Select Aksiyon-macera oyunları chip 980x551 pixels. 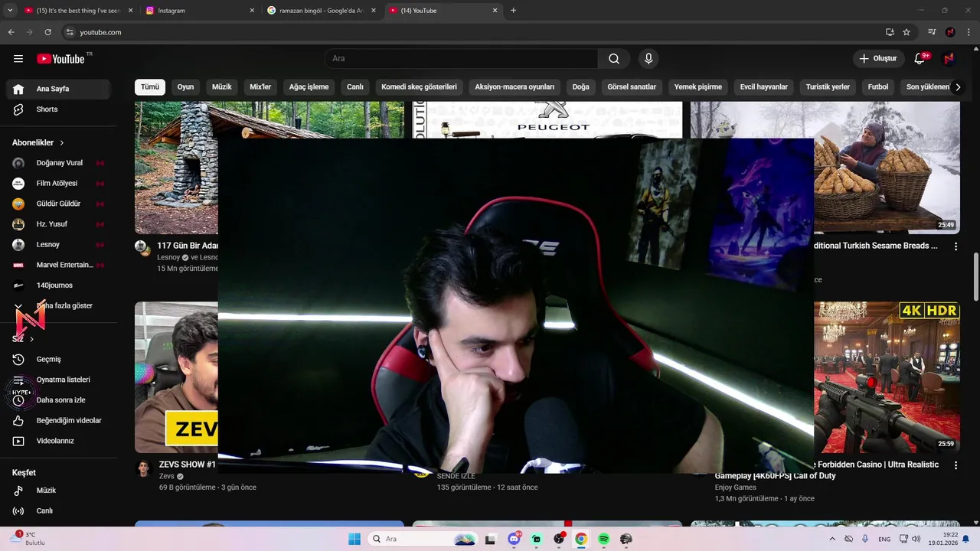click(514, 87)
